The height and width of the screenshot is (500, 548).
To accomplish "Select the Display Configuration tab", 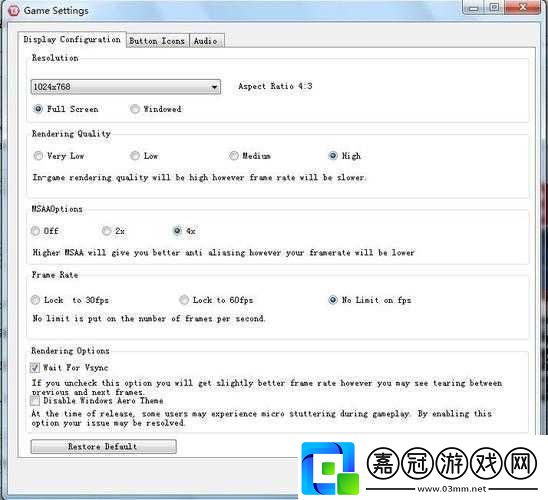I will [x=72, y=39].
